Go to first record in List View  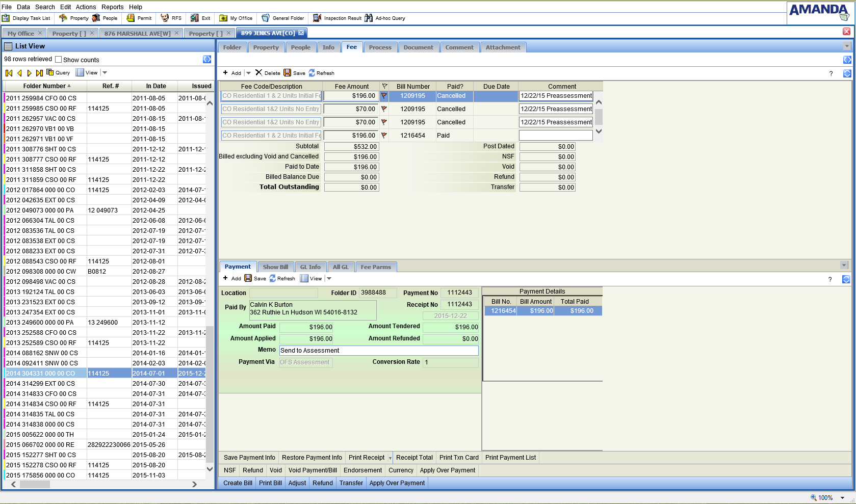(x=9, y=73)
